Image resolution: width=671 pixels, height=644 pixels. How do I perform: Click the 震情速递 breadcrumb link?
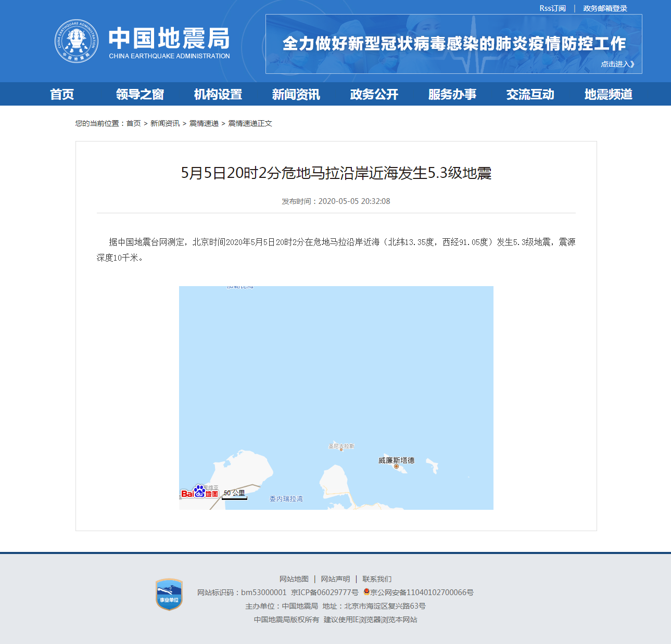tap(204, 123)
